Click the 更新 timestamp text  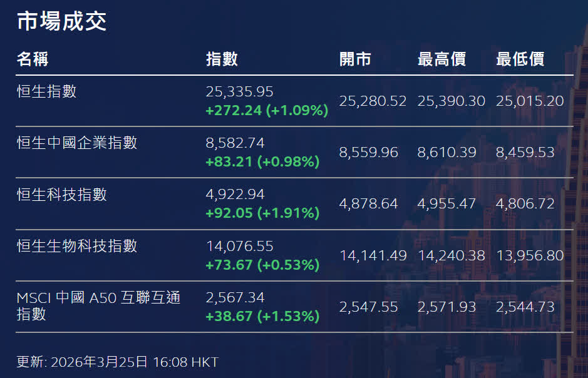(117, 362)
